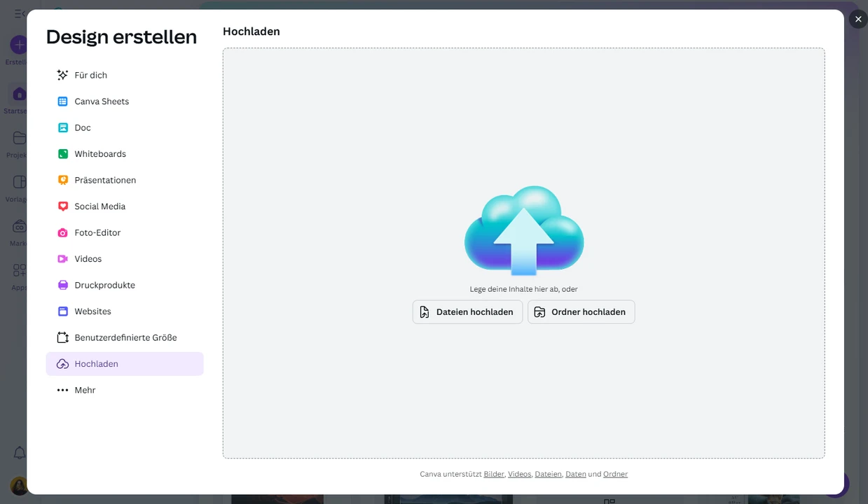Open the Videos supported-format link
This screenshot has width=868, height=504.
click(519, 474)
